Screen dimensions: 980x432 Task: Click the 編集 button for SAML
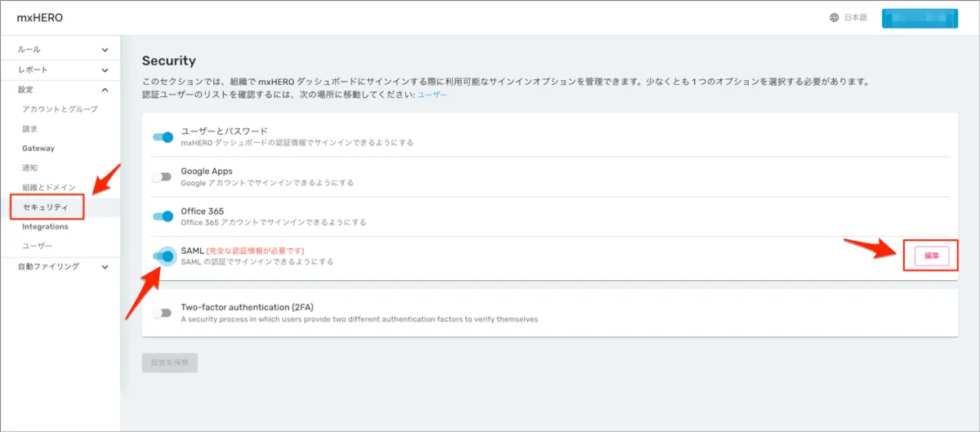(x=931, y=256)
